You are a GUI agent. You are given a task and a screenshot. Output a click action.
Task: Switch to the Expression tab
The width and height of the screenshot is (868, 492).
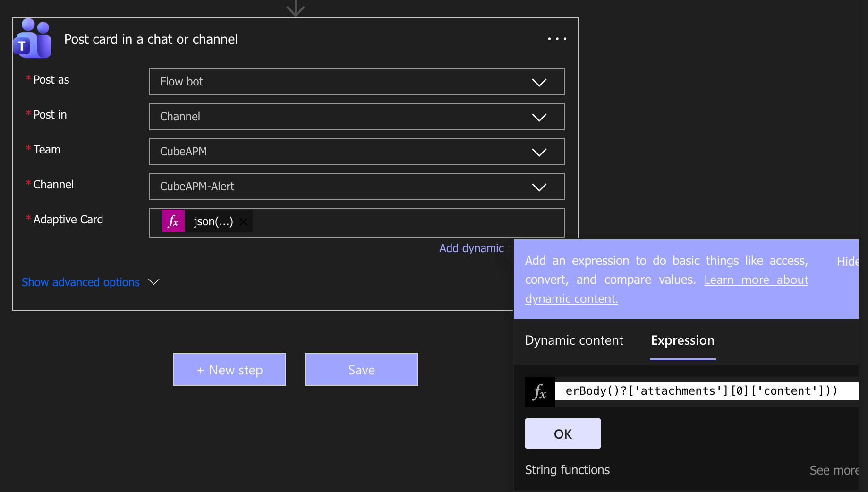[x=682, y=340]
